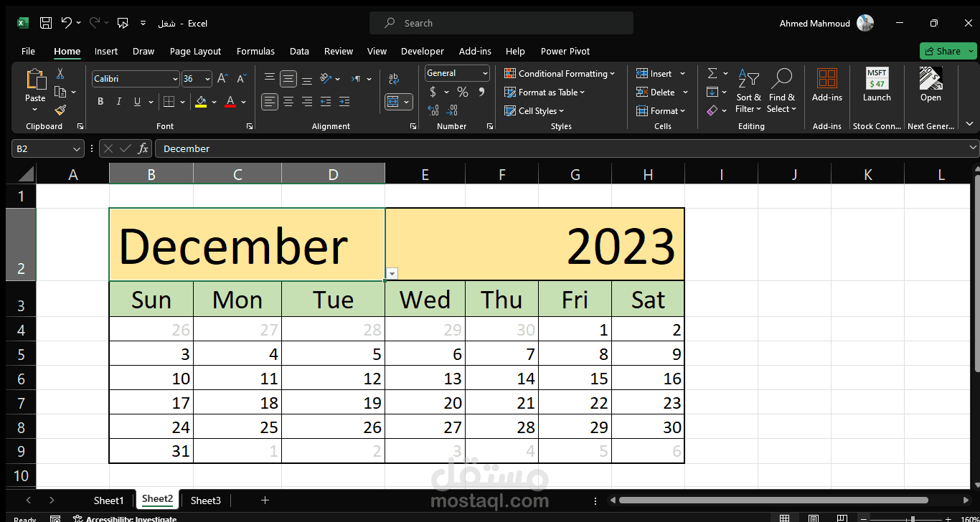Click the Search box in title bar
The width and height of the screenshot is (980, 522).
501,23
